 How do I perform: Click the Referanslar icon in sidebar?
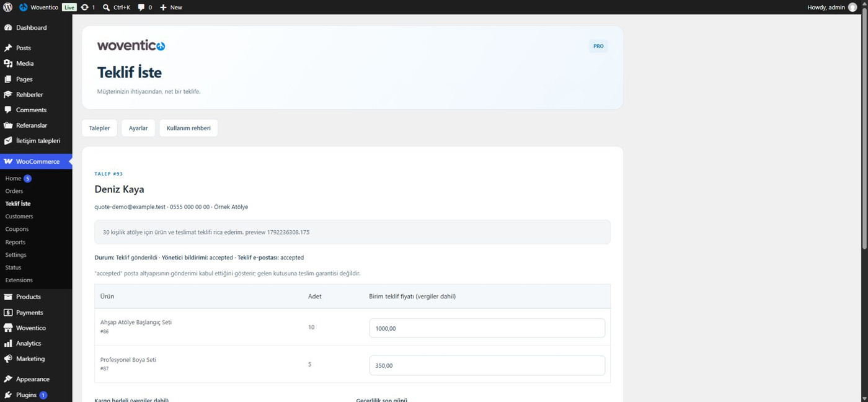8,125
